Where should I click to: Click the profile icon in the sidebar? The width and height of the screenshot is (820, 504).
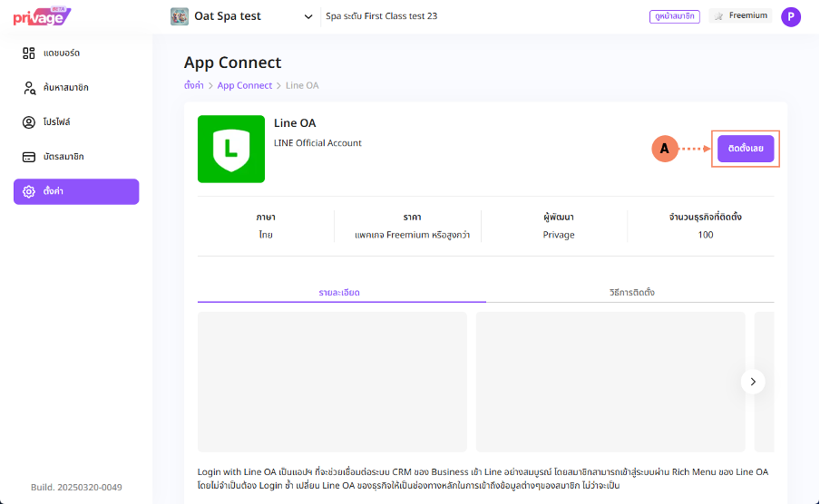29,122
